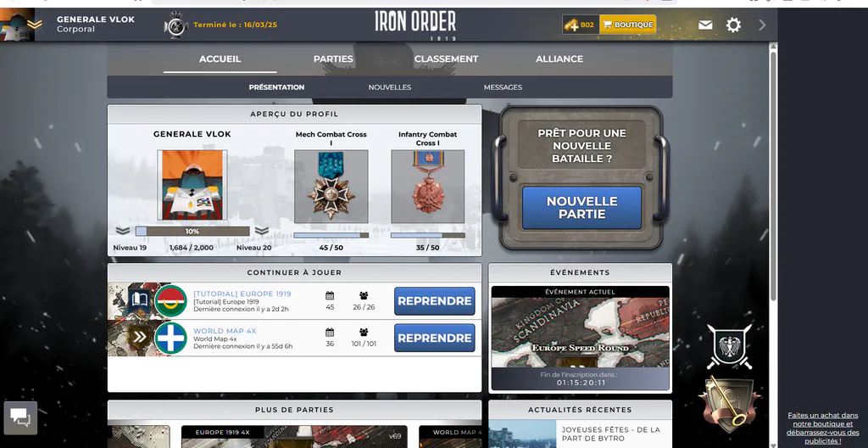Click the Generale Vlok profile portrait

[x=192, y=185]
